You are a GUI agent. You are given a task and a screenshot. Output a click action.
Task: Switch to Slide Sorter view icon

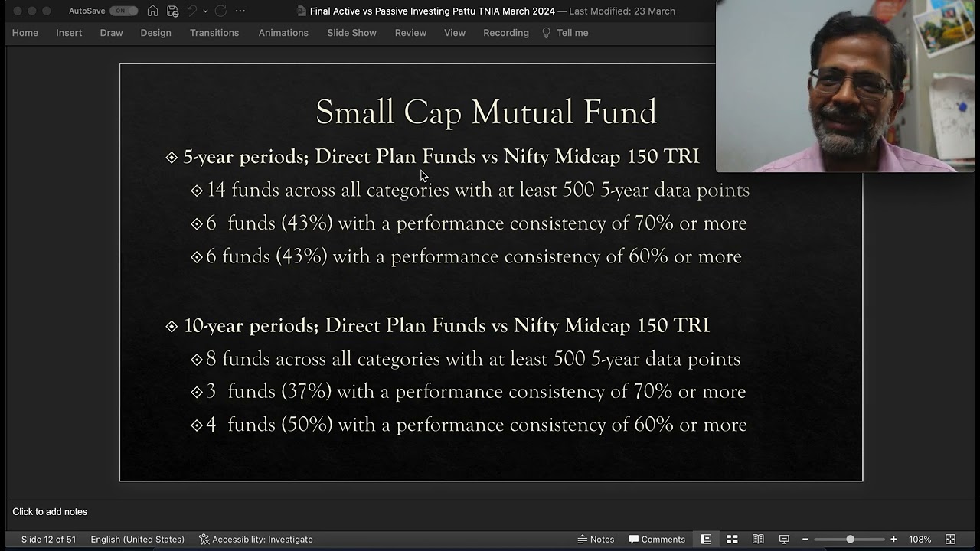point(732,539)
